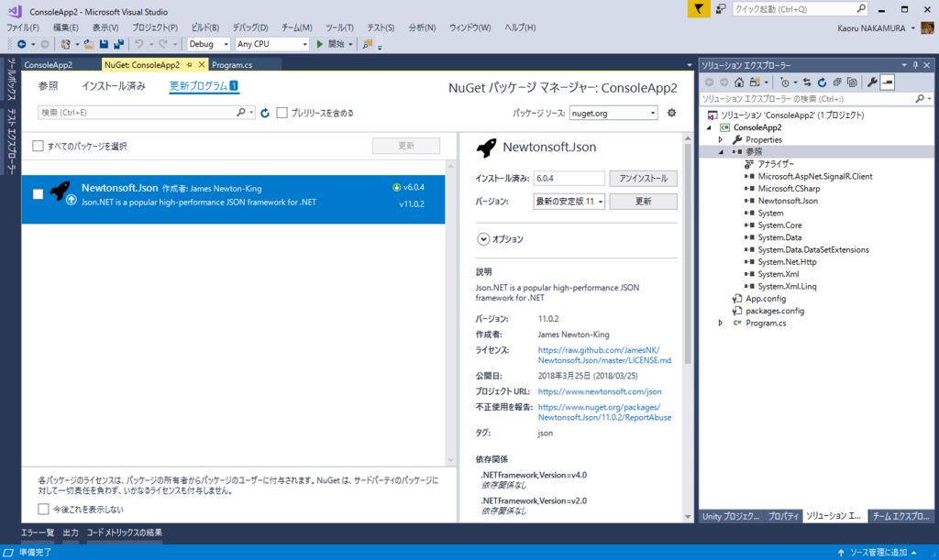
Task: Open the ReportAbuse link
Action: click(604, 412)
